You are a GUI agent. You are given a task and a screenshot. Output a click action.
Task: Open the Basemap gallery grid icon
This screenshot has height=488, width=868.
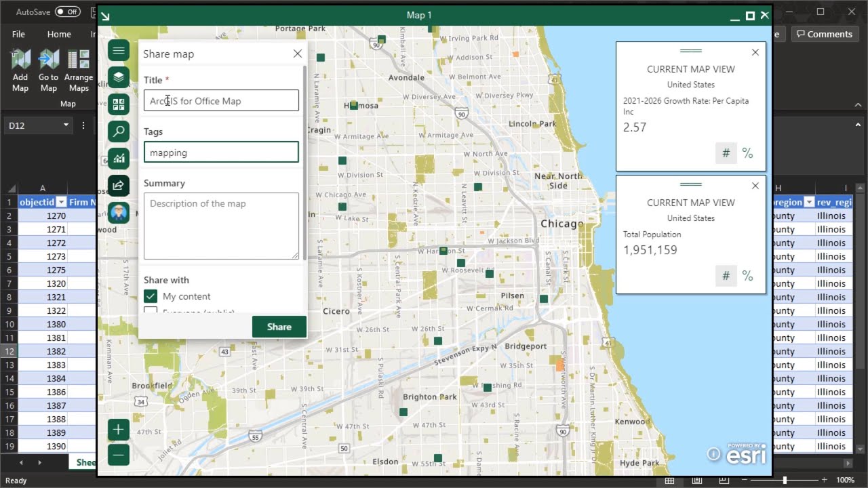[x=119, y=104]
